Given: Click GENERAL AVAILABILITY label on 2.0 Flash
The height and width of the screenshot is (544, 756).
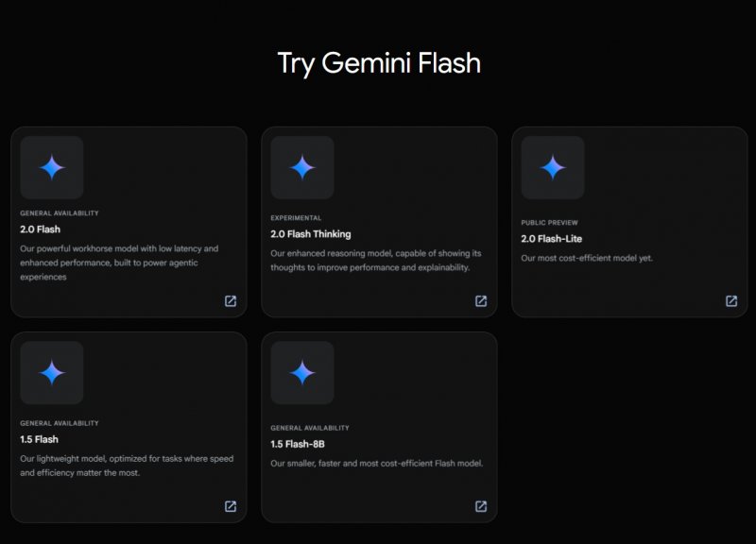Looking at the screenshot, I should click(x=59, y=213).
